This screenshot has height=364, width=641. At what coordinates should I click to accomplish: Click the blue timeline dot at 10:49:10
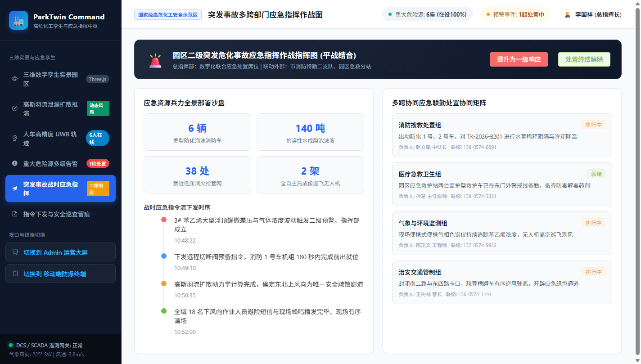(164, 256)
